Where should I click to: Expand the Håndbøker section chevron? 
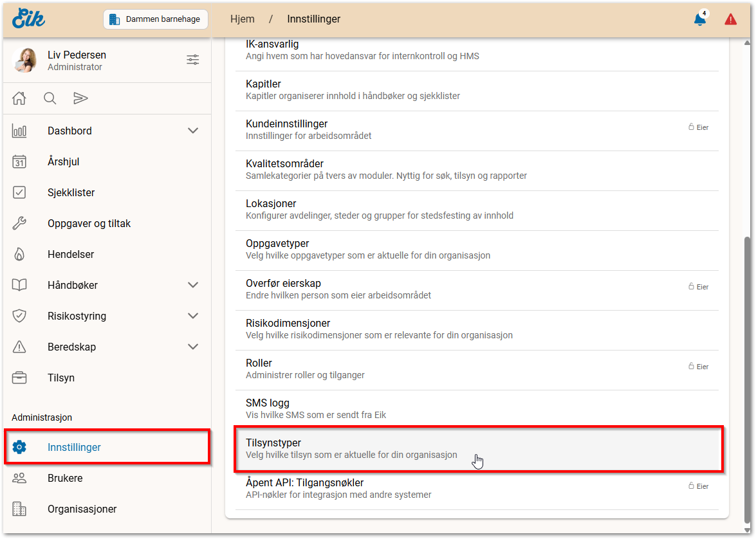tap(192, 285)
